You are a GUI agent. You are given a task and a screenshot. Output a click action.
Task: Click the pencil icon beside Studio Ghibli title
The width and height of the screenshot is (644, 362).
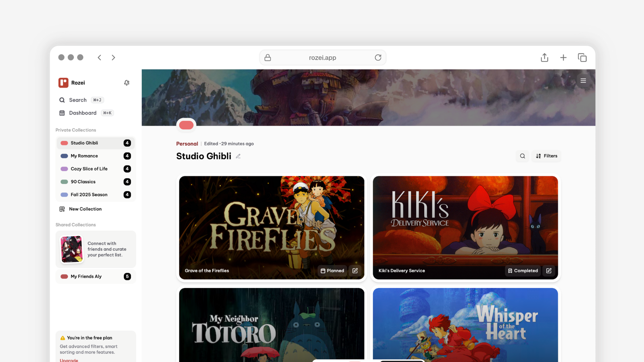(238, 156)
